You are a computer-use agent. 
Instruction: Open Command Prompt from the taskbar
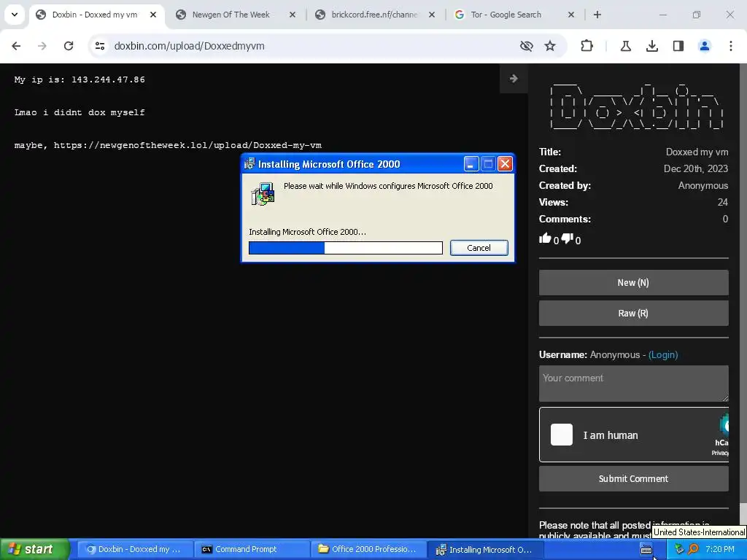point(251,549)
